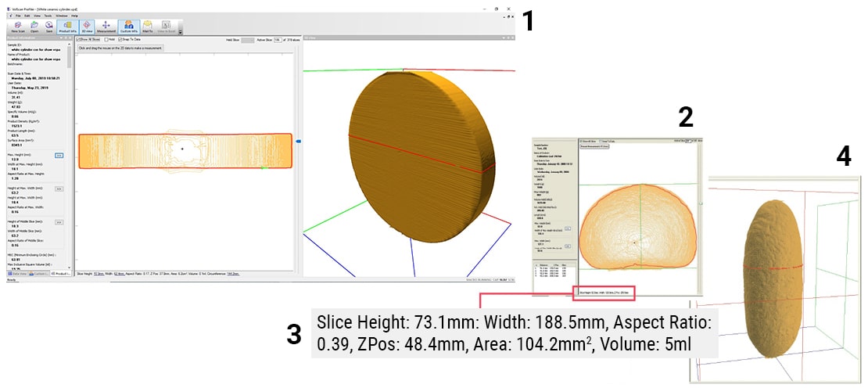Uncheck the Show All Slices checkbox
This screenshot has height=388, width=868.
tap(79, 39)
